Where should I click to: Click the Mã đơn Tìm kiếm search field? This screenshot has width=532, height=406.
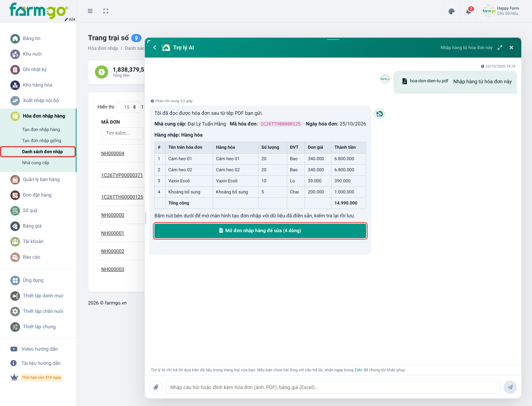pyautogui.click(x=122, y=133)
